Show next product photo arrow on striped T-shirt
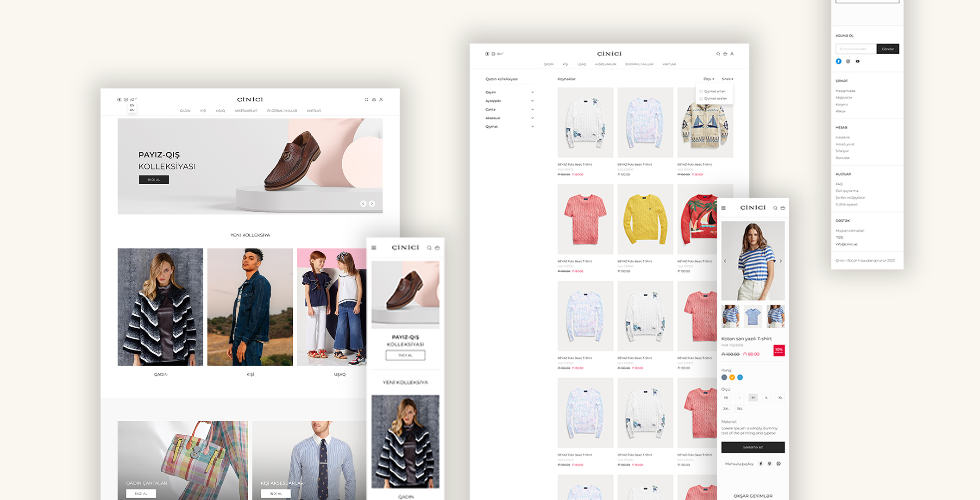This screenshot has height=500, width=980. 780,261
